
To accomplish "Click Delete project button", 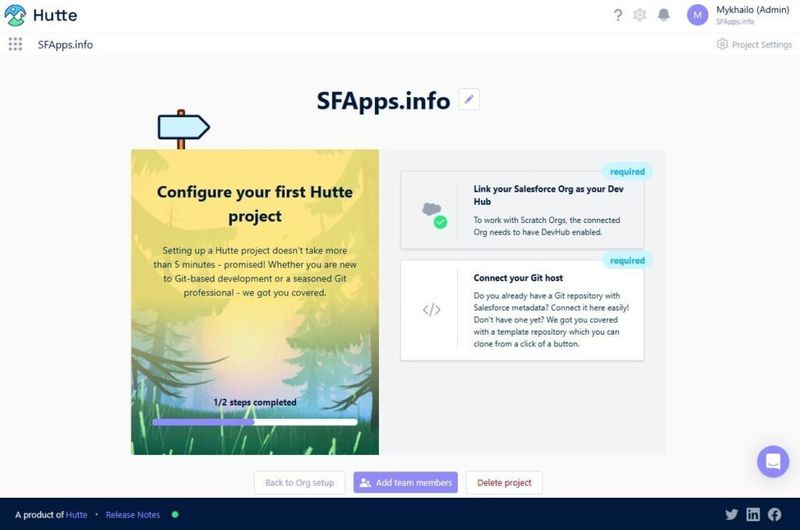I will (504, 482).
